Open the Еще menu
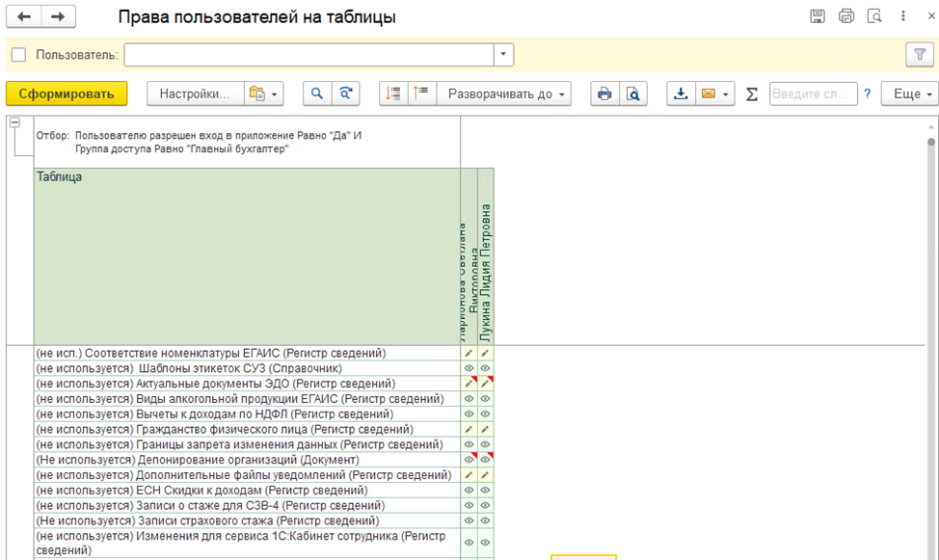The height and width of the screenshot is (560, 939). tap(909, 93)
